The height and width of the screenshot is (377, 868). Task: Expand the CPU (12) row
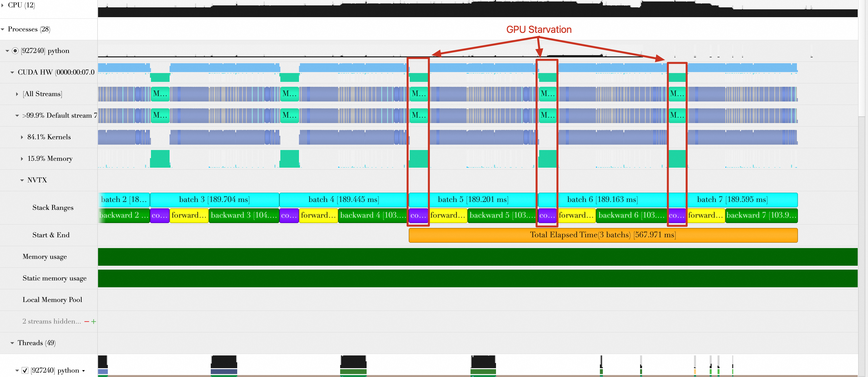tap(3, 5)
